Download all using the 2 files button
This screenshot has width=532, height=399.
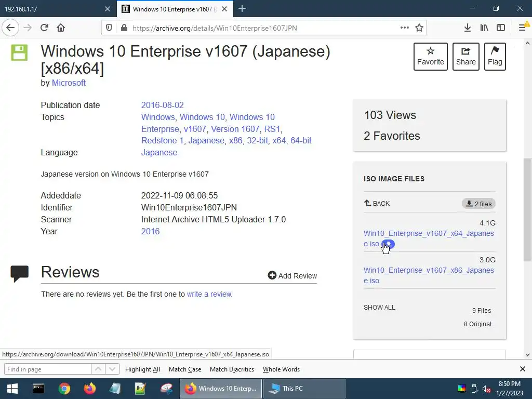tap(478, 204)
